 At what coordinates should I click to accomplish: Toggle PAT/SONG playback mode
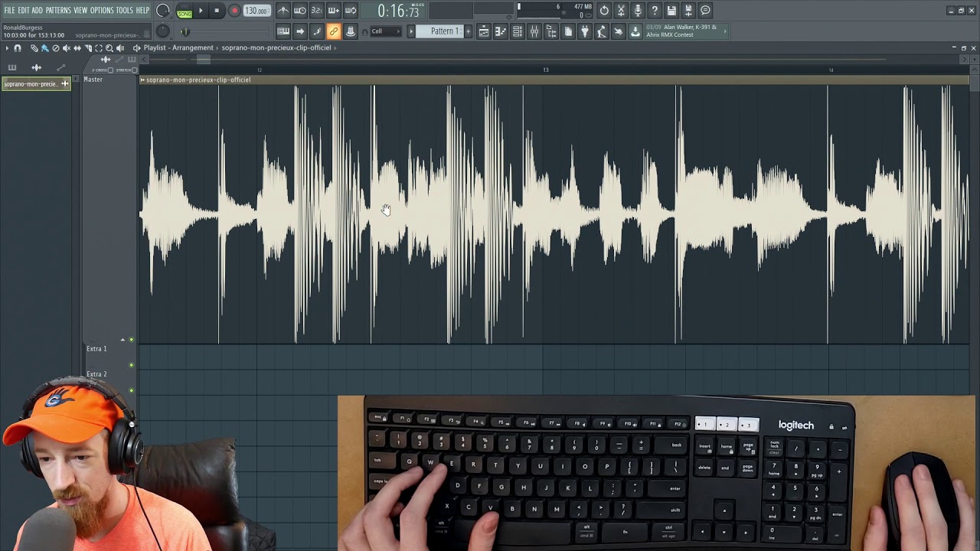(185, 11)
